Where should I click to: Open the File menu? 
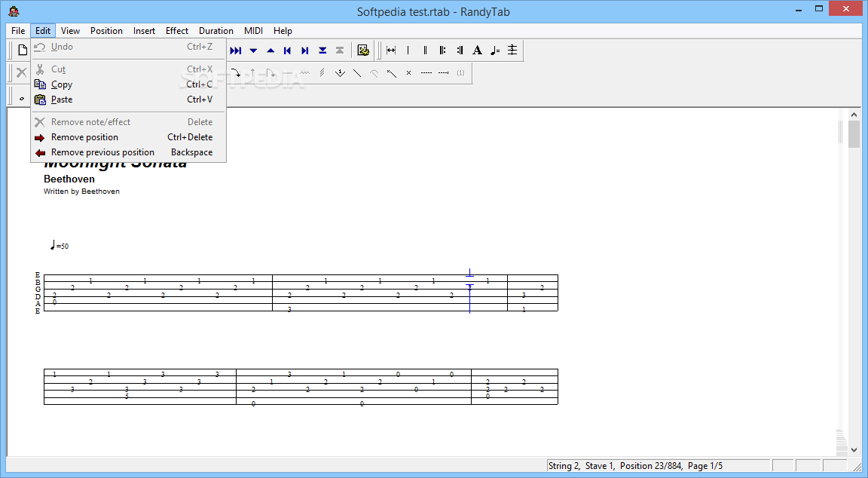(18, 30)
